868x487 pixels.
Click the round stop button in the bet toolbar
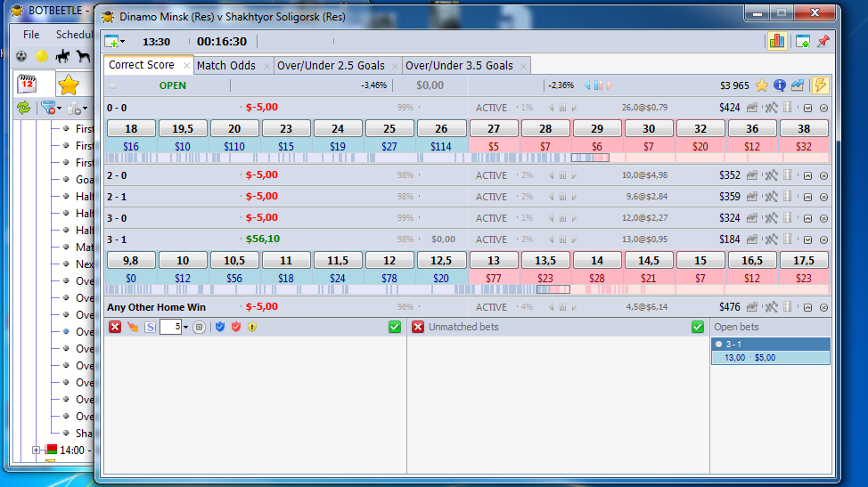(200, 328)
